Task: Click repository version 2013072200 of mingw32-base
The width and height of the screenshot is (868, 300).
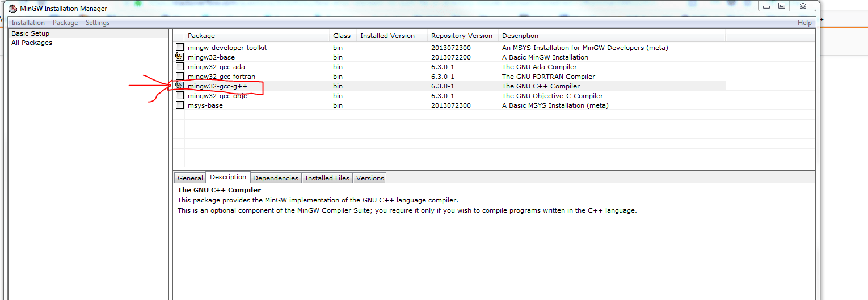Action: tap(451, 57)
